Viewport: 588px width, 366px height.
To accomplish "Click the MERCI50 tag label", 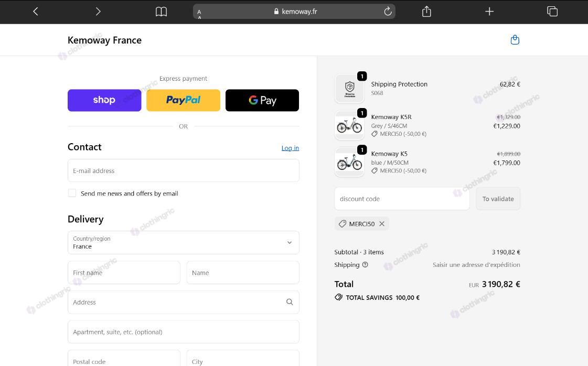I will (x=362, y=224).
